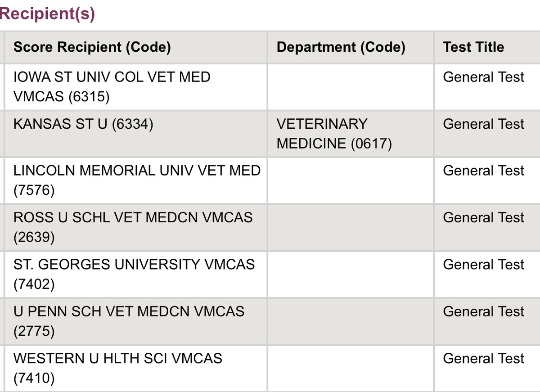Click the Test Title column header
The height and width of the screenshot is (392, 540).
(473, 47)
